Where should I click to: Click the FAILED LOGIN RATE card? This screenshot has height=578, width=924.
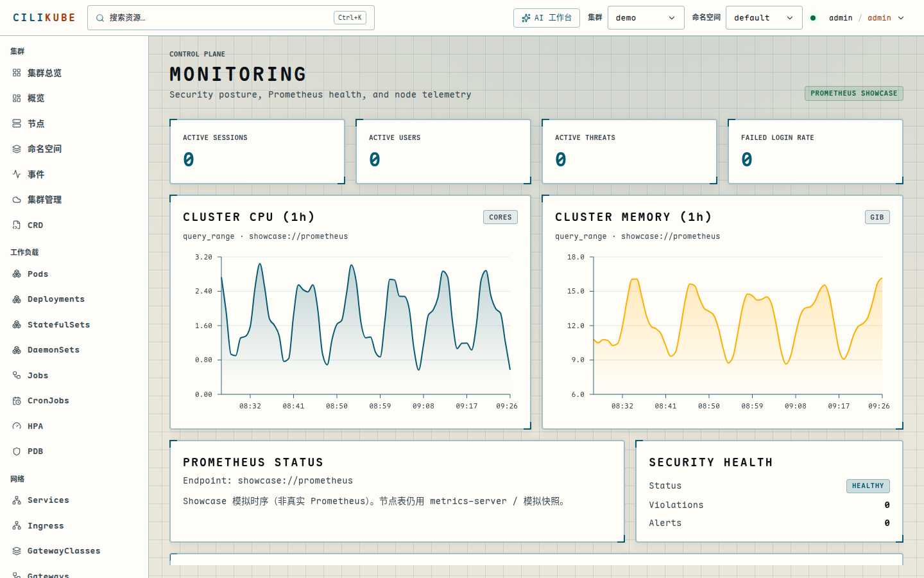pos(816,152)
